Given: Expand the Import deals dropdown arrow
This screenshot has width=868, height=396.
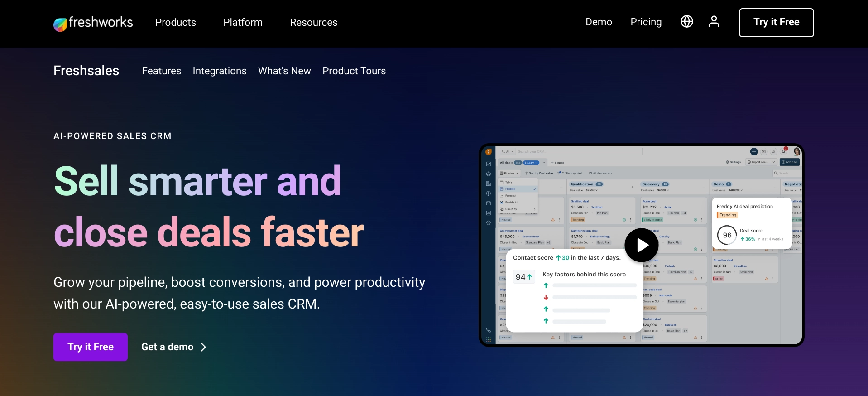Looking at the screenshot, I should click(x=774, y=162).
